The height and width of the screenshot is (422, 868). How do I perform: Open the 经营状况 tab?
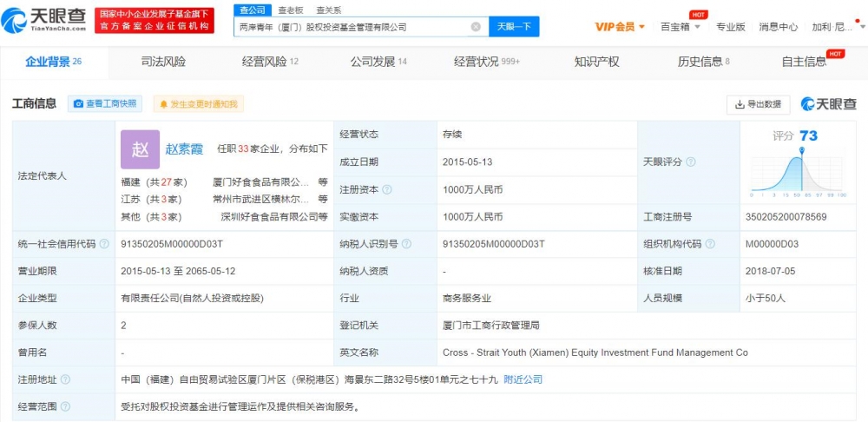click(x=487, y=62)
